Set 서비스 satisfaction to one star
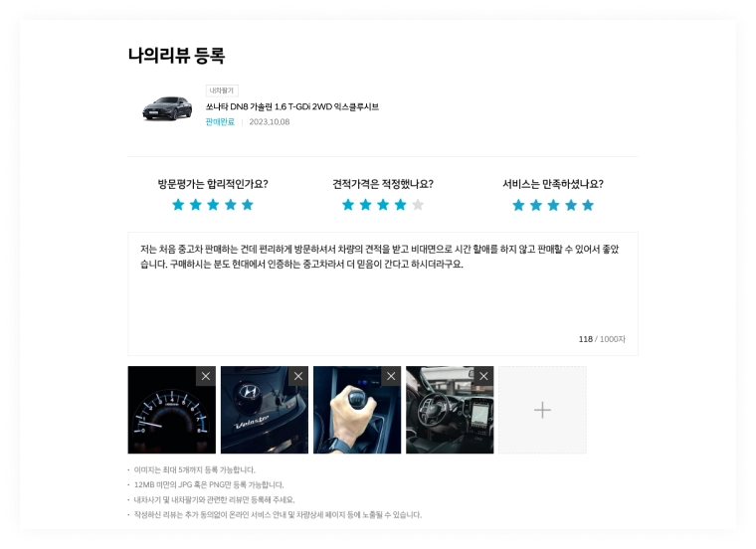Image resolution: width=756 pixels, height=549 pixels. (x=519, y=205)
